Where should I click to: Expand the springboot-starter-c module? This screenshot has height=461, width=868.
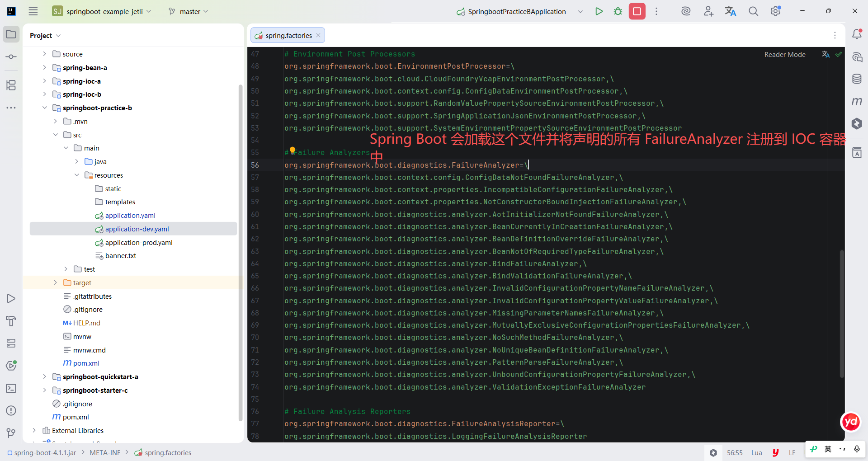[44, 390]
